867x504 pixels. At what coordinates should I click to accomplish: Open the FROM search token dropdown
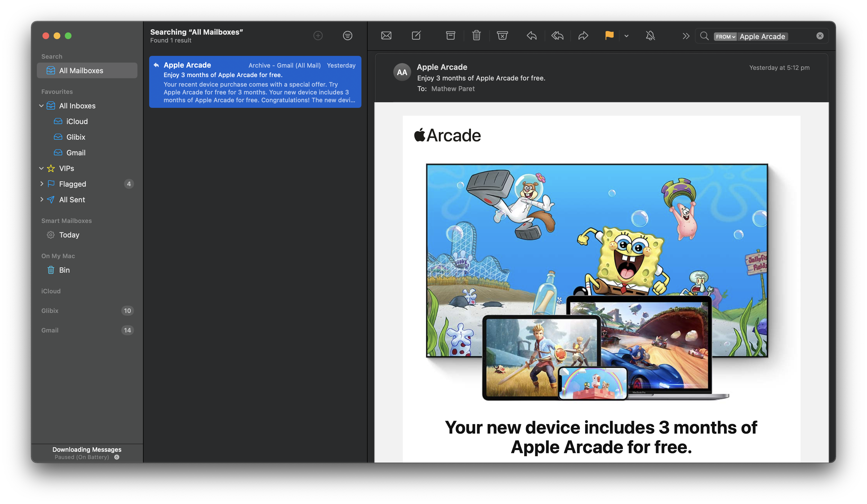(725, 37)
